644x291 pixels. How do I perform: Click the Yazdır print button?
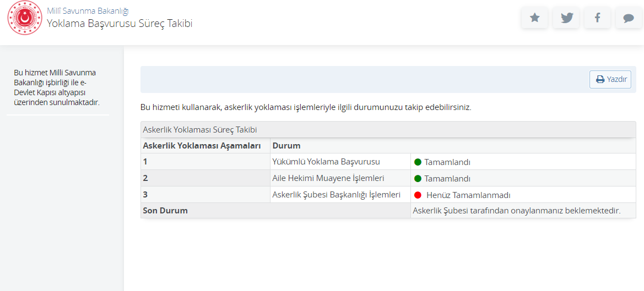[x=610, y=80]
